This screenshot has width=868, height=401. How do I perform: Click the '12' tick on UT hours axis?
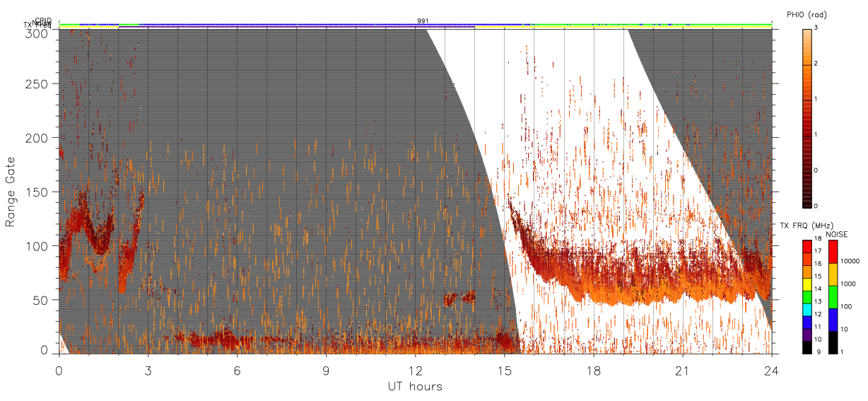click(415, 371)
